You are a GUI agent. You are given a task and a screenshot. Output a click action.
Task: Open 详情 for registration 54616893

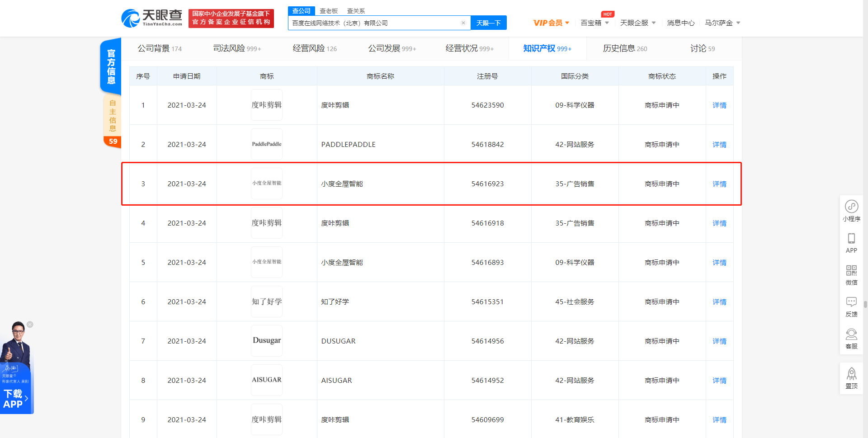coord(719,262)
